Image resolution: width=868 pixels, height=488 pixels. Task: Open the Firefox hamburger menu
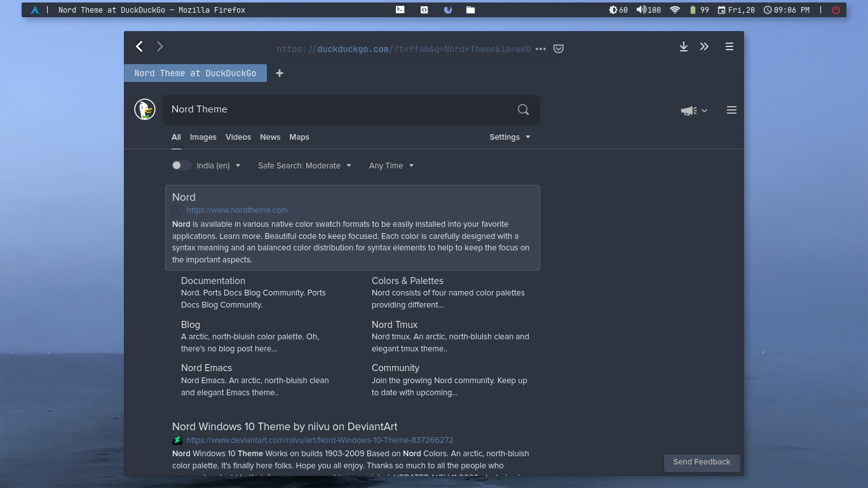click(729, 46)
